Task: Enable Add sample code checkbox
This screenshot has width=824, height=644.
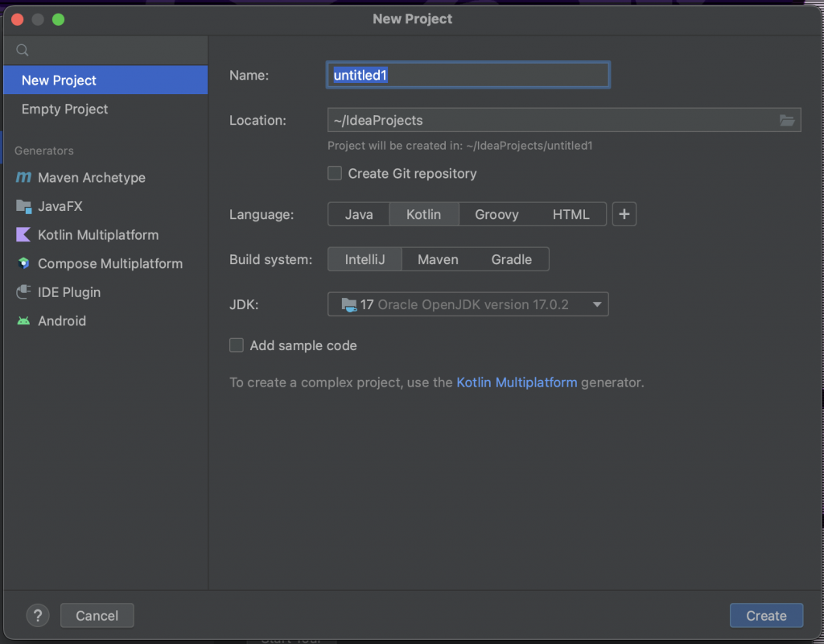Action: [237, 345]
